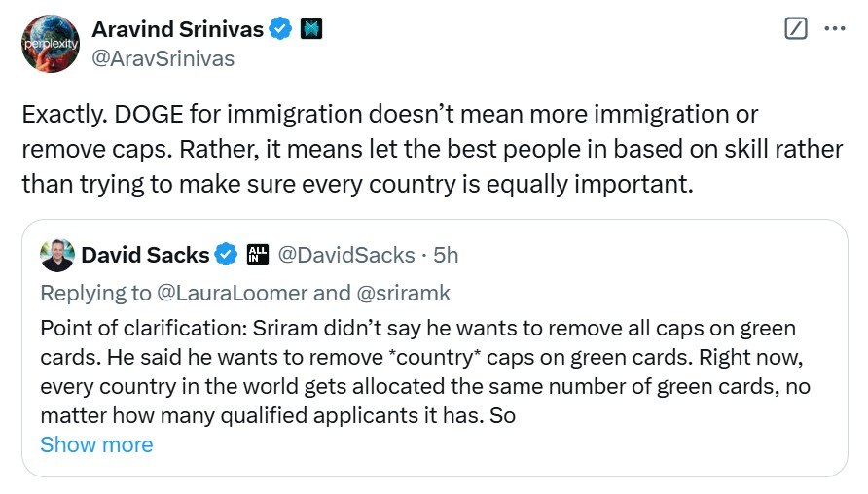Click David Sacks's blue verified checkmark
The image size is (868, 494).
click(x=226, y=255)
